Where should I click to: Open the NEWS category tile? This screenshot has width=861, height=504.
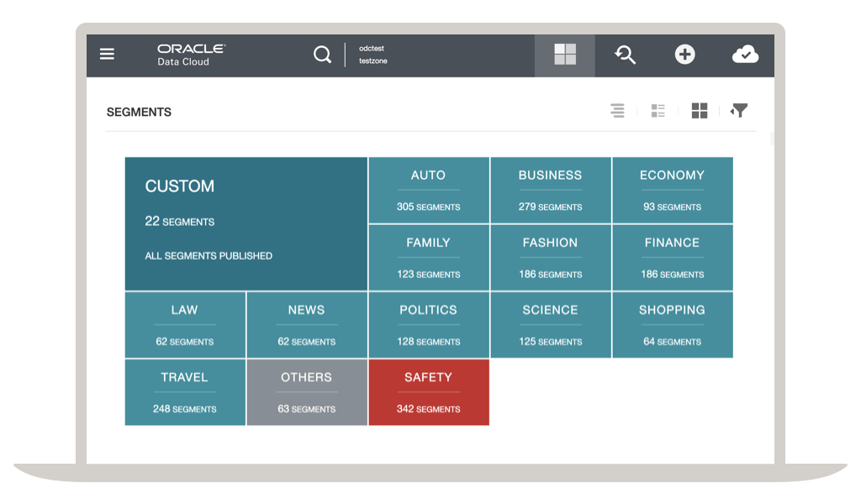tap(307, 325)
